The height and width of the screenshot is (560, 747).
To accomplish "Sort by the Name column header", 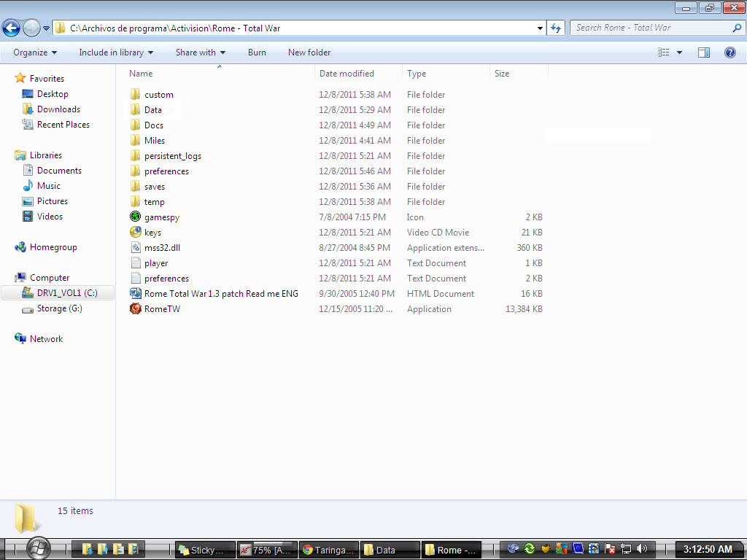I will point(141,74).
